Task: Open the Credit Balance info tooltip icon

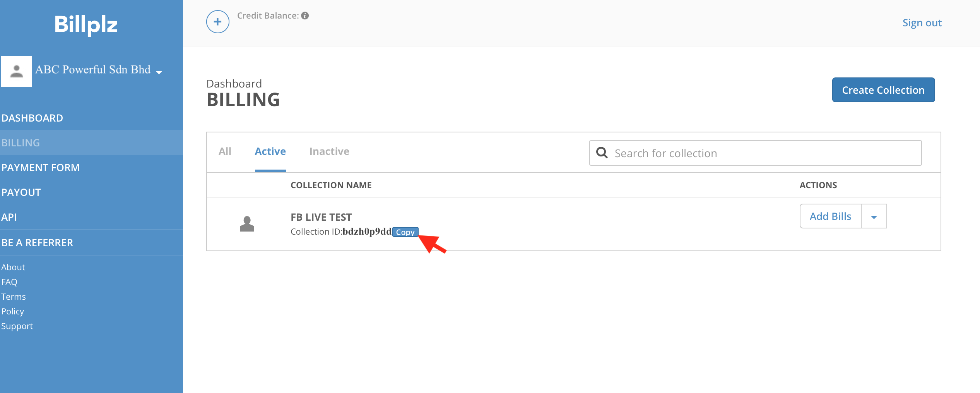Action: (304, 16)
